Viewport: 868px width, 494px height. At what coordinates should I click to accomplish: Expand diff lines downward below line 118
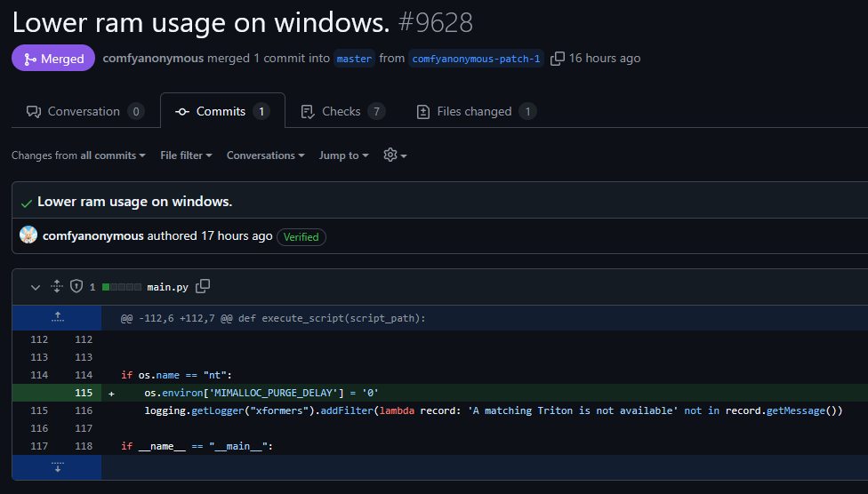pyautogui.click(x=57, y=467)
